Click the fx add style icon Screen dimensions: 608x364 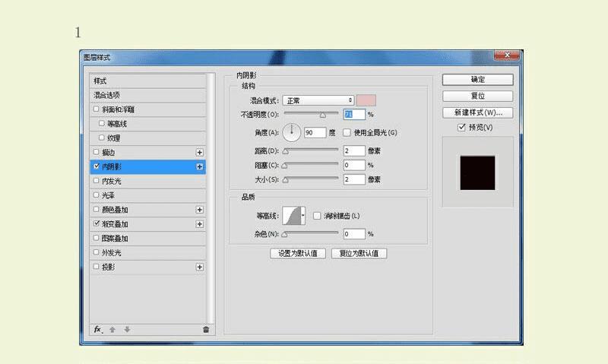[x=97, y=330]
